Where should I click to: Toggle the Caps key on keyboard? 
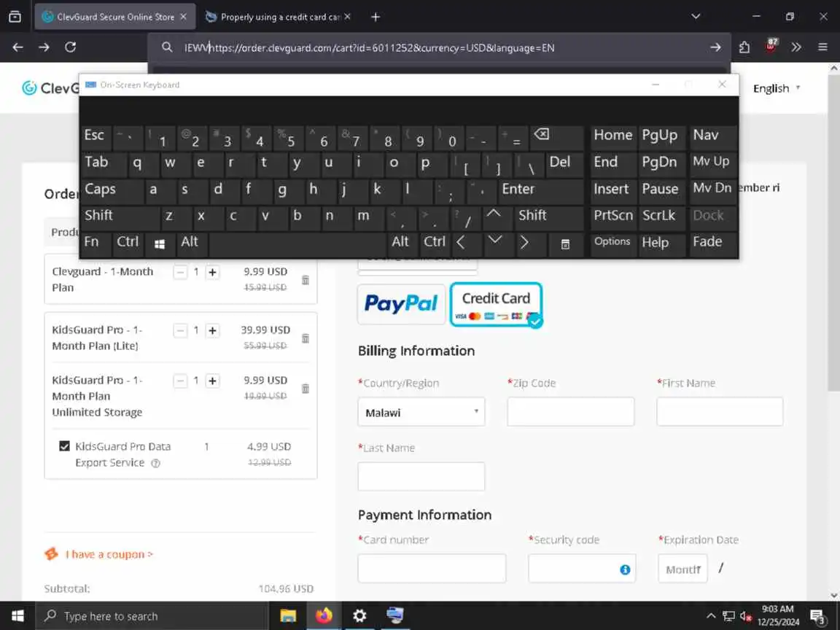112,190
